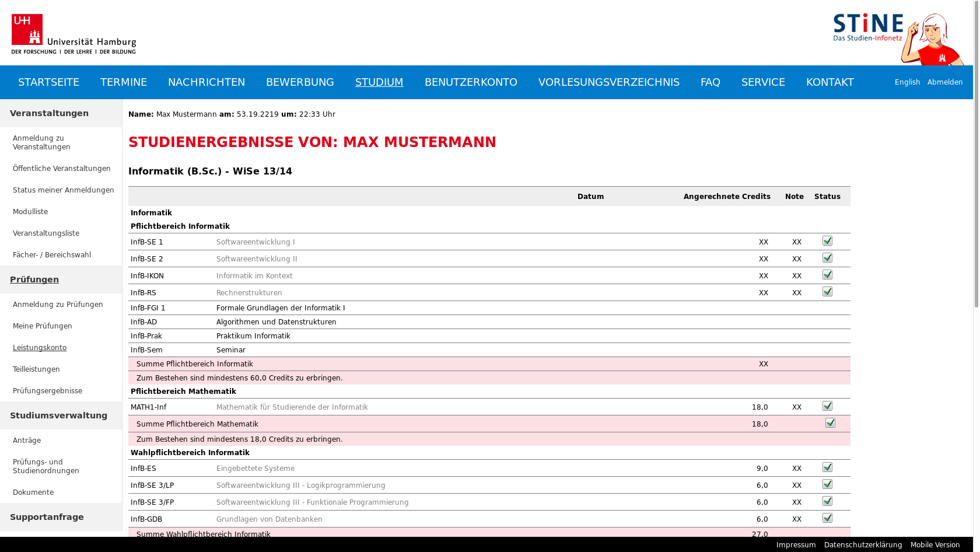Switch the page language to English
The height and width of the screenshot is (552, 980).
[907, 82]
